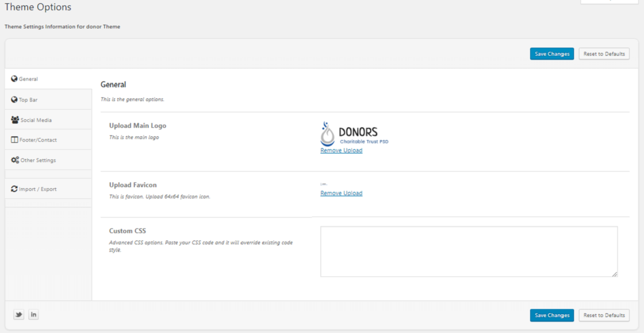This screenshot has height=333, width=644.
Task: Click the bottom Reset to Defaults button
Action: click(604, 315)
